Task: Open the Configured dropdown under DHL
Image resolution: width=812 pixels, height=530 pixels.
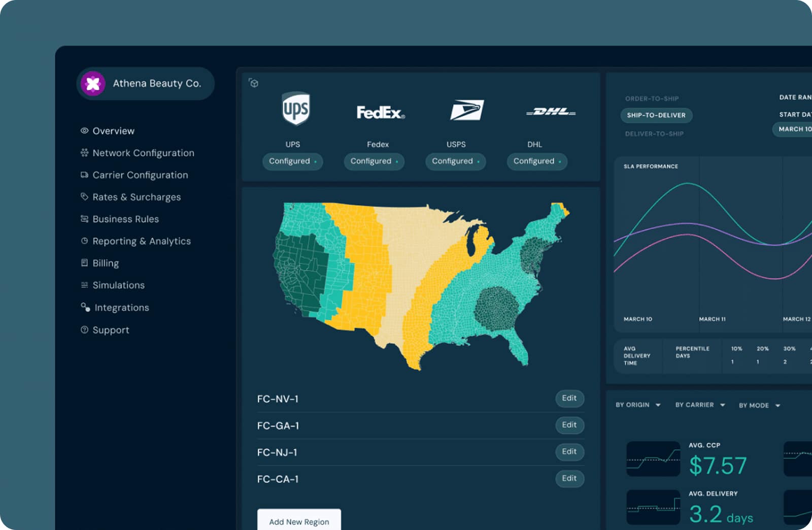Action: 537,161
